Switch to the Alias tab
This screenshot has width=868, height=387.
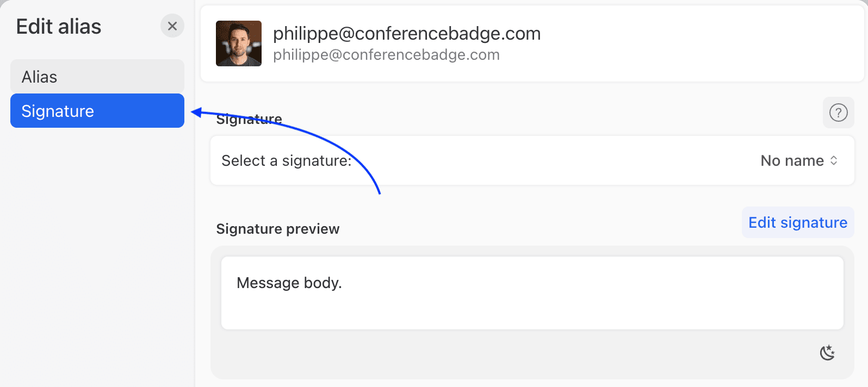point(97,77)
